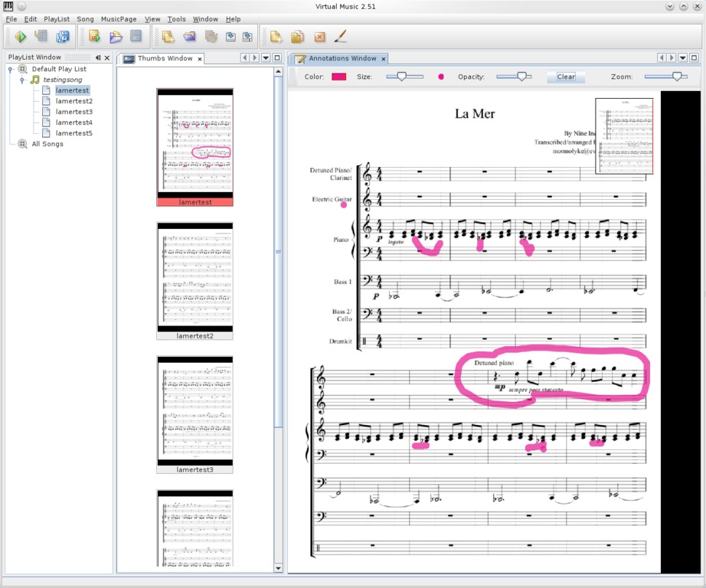Click the purple folder icon in toolbar

[x=189, y=36]
